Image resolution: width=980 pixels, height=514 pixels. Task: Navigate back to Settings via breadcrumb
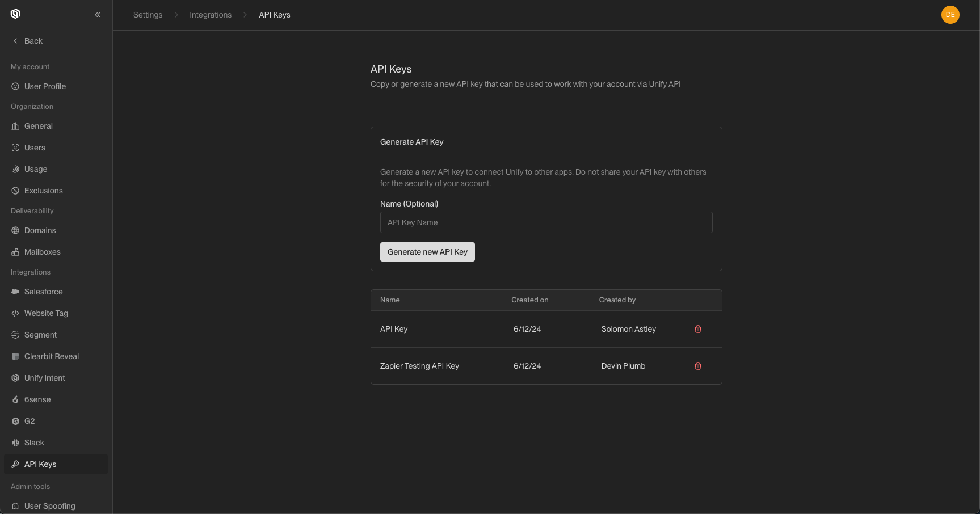pos(148,15)
